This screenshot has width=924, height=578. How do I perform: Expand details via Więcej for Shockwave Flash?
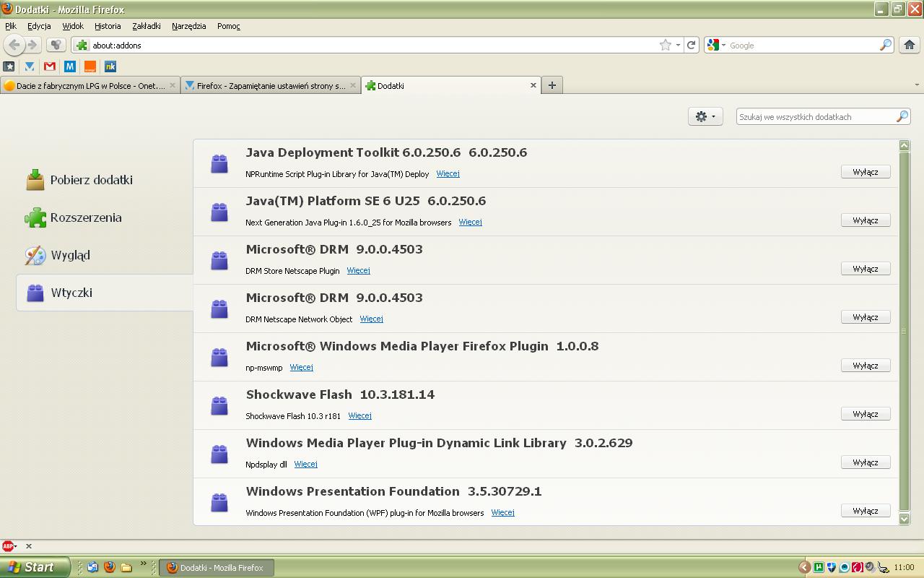tap(359, 415)
